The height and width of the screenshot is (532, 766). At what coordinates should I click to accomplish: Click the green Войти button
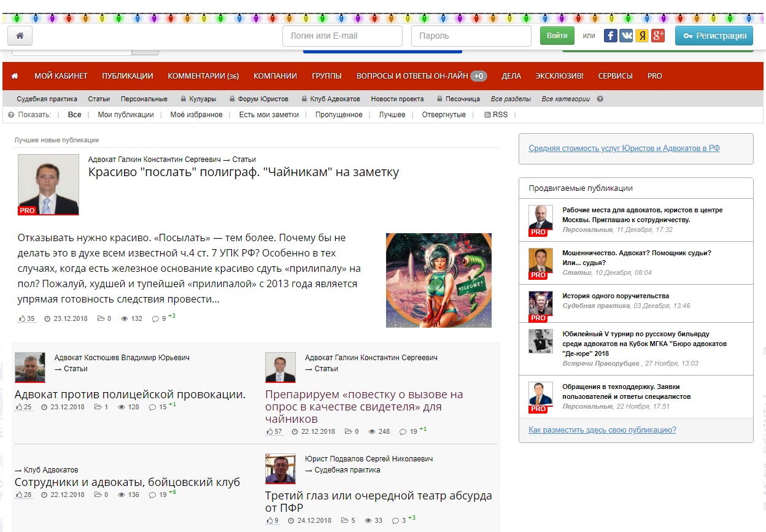pyautogui.click(x=557, y=36)
